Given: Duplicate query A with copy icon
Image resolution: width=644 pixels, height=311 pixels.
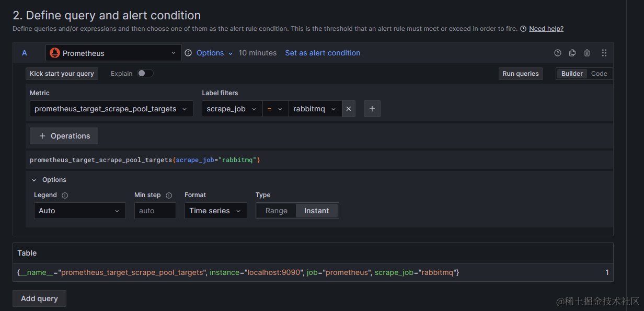Looking at the screenshot, I should pos(572,53).
